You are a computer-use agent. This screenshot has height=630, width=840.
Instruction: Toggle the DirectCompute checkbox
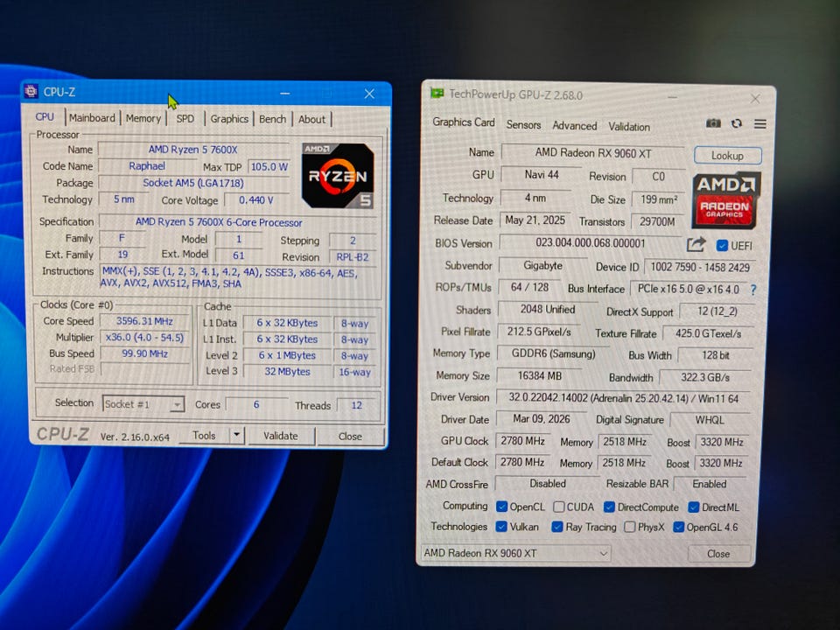(x=609, y=507)
